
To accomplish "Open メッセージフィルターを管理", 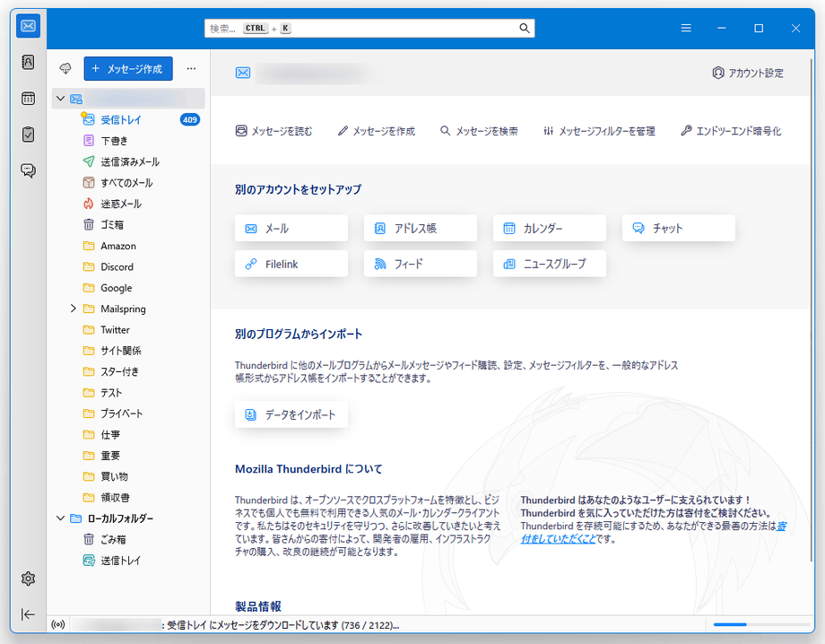I will click(x=599, y=131).
